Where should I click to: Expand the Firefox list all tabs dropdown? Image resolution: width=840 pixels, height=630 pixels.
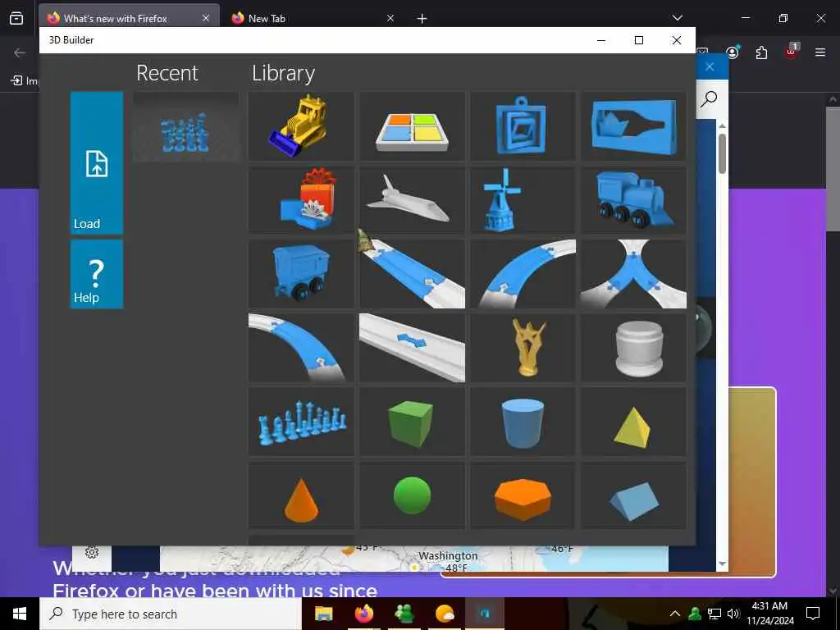pos(677,18)
